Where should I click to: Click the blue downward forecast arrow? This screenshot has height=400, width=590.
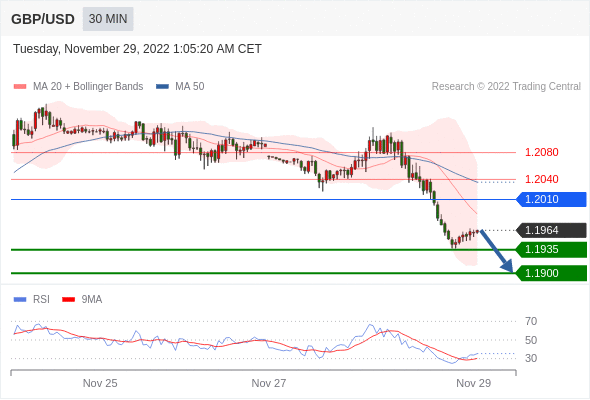pyautogui.click(x=497, y=251)
